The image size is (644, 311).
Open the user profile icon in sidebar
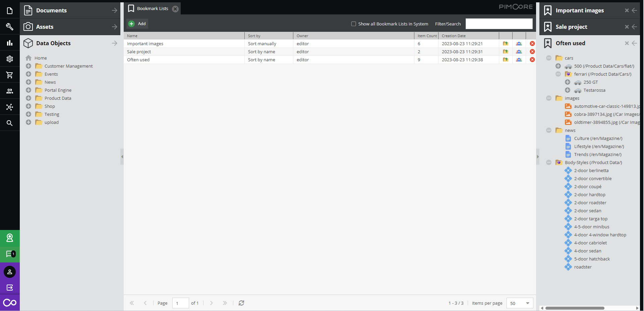coord(10,272)
